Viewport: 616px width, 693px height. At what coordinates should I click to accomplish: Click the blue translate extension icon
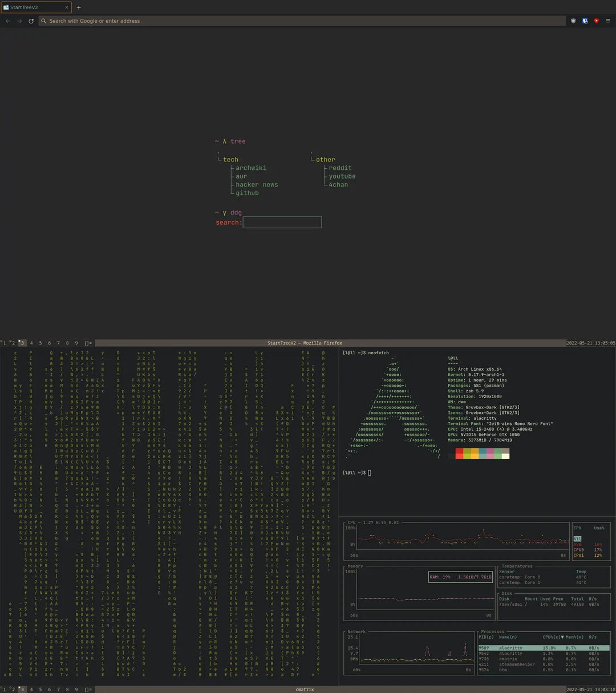pyautogui.click(x=585, y=21)
